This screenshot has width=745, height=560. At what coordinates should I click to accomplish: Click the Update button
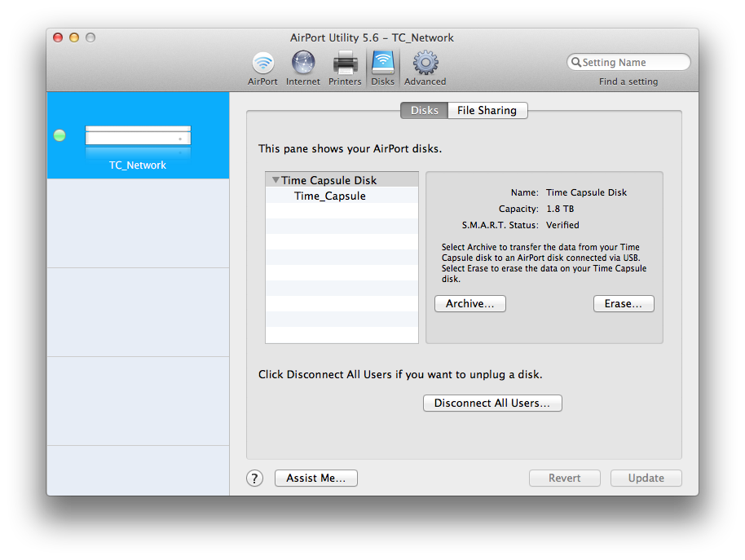tap(646, 478)
